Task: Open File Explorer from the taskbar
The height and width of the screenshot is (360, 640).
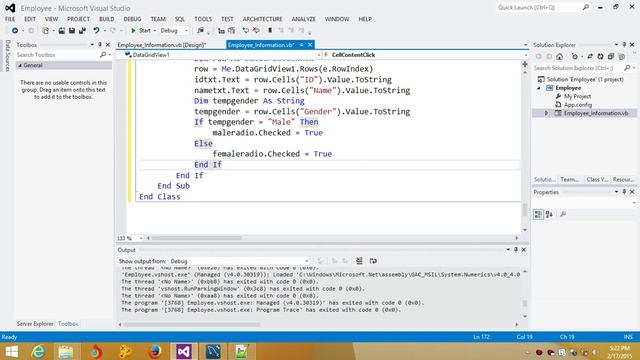Action: (66, 351)
